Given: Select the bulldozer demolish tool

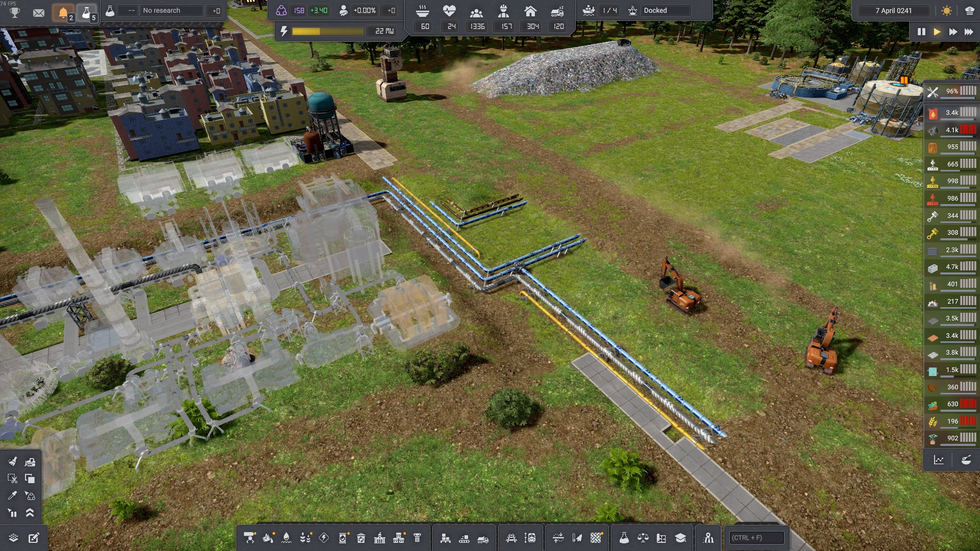Looking at the screenshot, I should (30, 462).
